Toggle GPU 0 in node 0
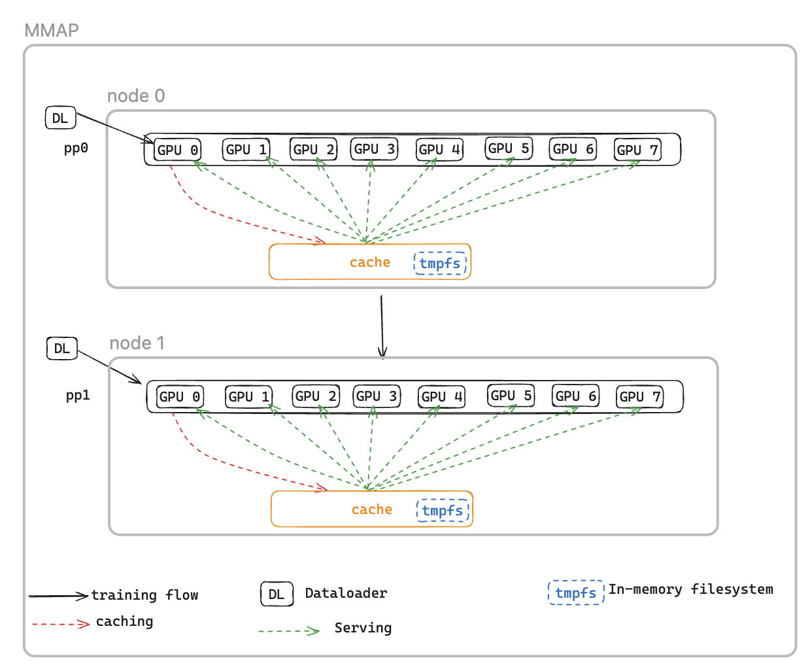This screenshot has height=671, width=812. 177,149
